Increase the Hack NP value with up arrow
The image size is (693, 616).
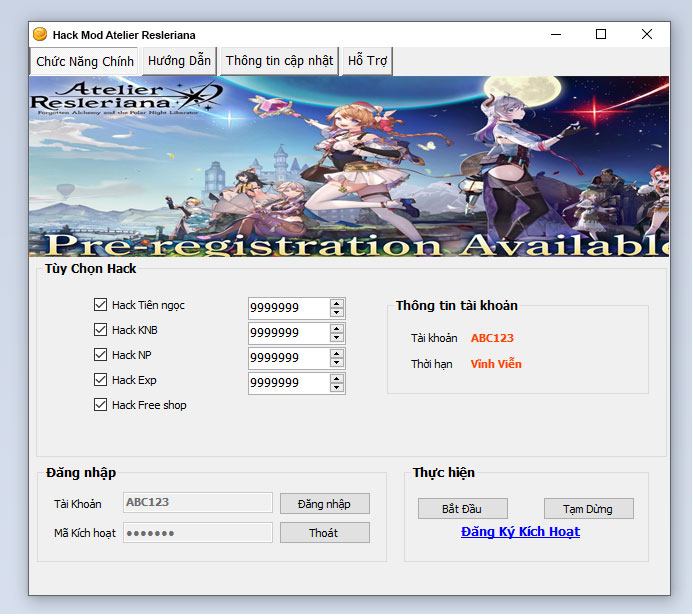point(337,354)
